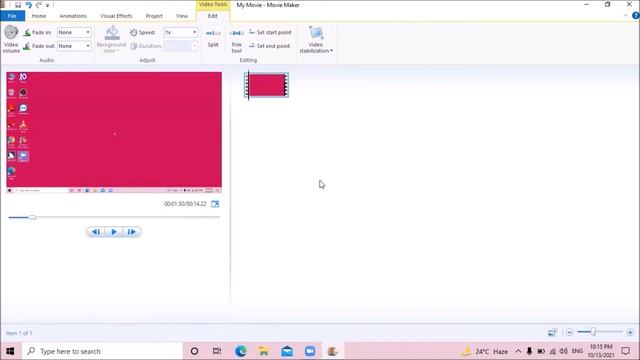
Task: Change thumbnail size icon in status bar
Action: click(552, 332)
